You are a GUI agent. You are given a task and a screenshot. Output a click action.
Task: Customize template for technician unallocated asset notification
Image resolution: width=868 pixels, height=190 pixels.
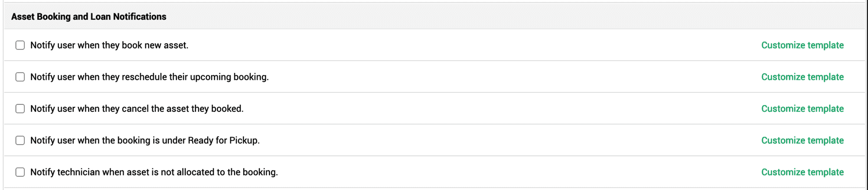tap(802, 172)
